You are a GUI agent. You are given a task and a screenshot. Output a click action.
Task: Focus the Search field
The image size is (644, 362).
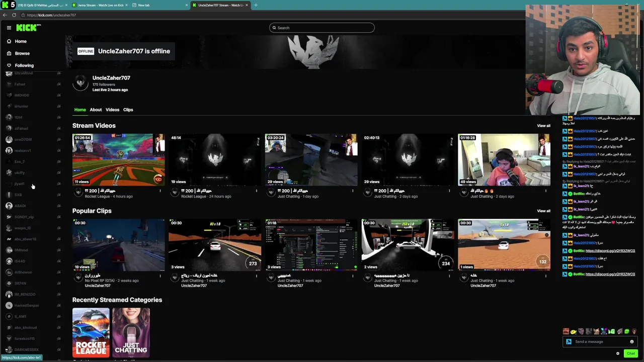(x=322, y=28)
